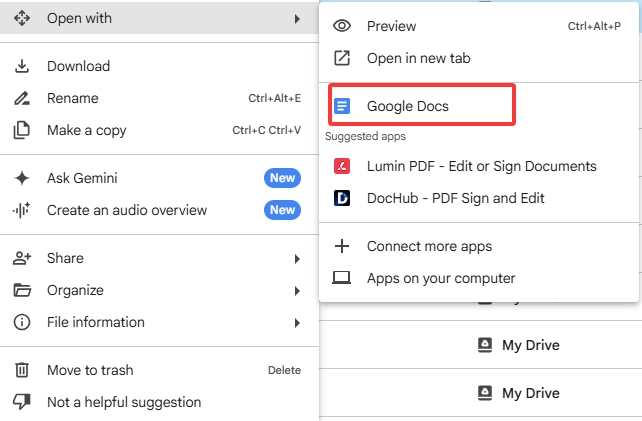The width and height of the screenshot is (642, 421).
Task: Expand the File information submenu arrow
Action: 297,323
